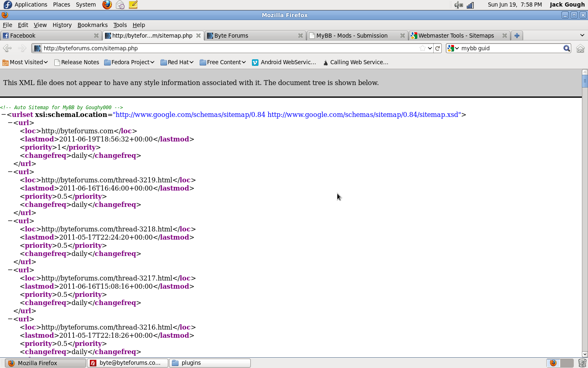This screenshot has width=588, height=368.
Task: Open the Bookmarks menu
Action: [x=92, y=25]
